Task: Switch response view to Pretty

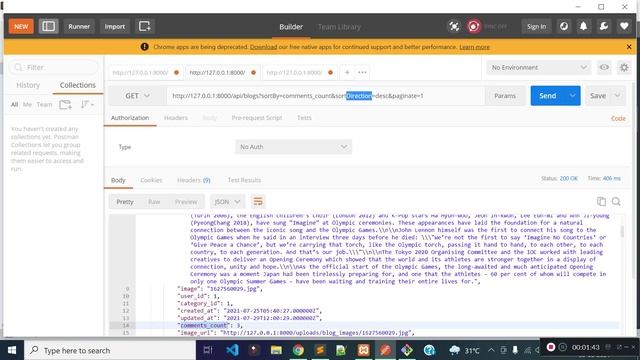Action: click(x=125, y=202)
